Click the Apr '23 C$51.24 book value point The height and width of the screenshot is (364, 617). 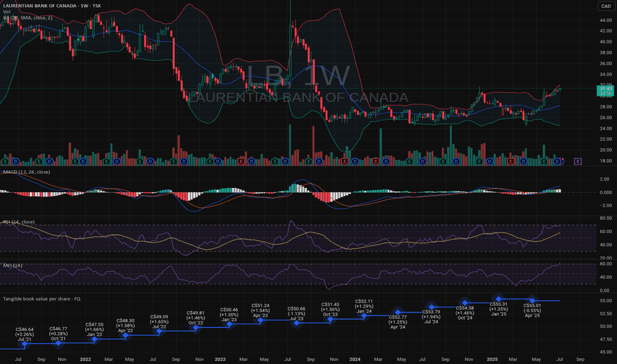[x=260, y=320]
